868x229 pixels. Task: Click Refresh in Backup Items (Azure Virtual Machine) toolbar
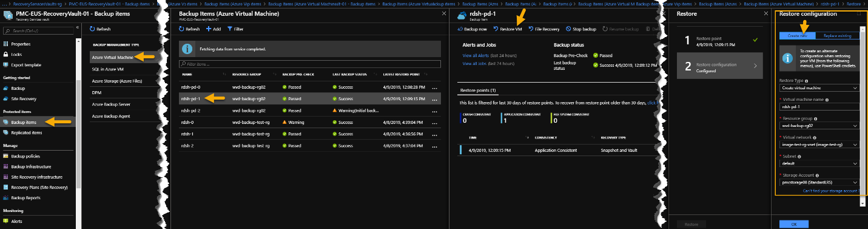point(189,29)
